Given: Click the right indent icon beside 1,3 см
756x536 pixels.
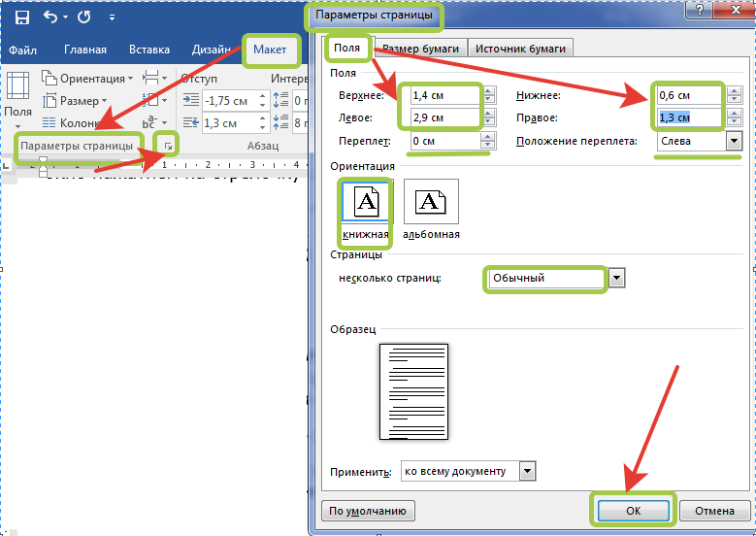Looking at the screenshot, I should 191,123.
